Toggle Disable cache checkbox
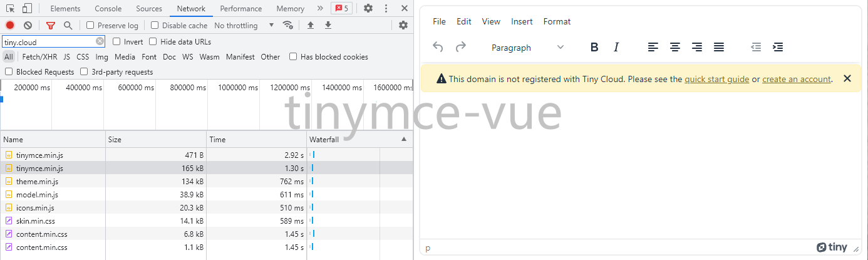The height and width of the screenshot is (260, 868). (x=155, y=26)
